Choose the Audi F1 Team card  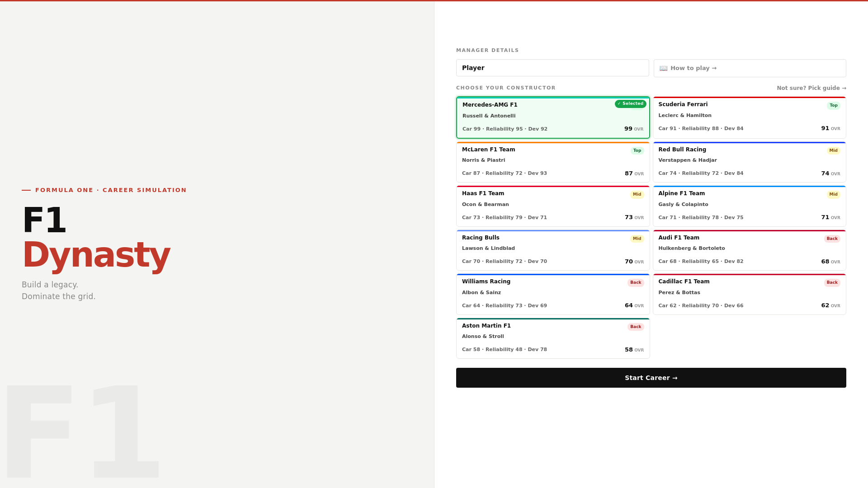point(750,250)
